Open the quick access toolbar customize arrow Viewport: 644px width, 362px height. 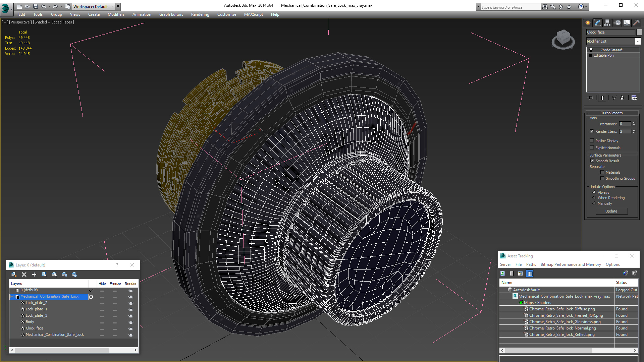click(118, 6)
